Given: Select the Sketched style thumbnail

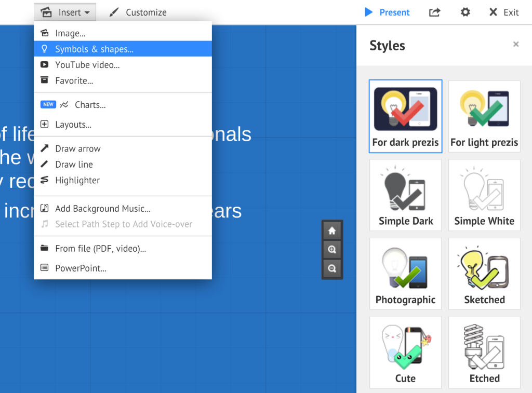Looking at the screenshot, I should [484, 274].
